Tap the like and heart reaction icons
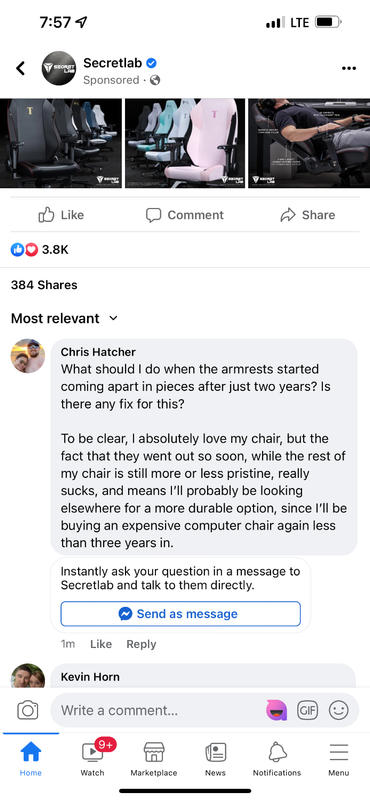370x800 pixels. [x=24, y=249]
